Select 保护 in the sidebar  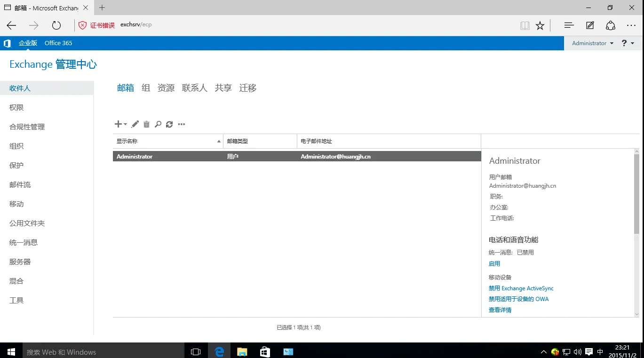click(16, 166)
